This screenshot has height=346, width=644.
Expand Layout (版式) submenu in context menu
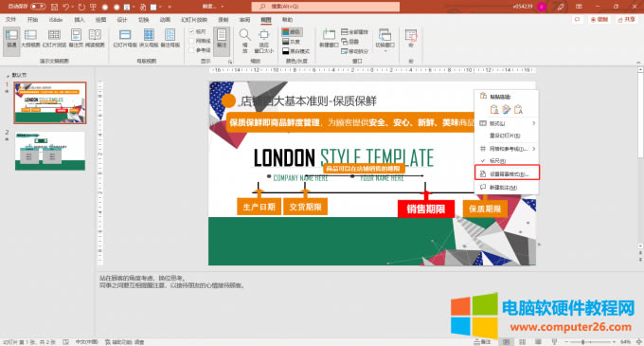click(533, 123)
